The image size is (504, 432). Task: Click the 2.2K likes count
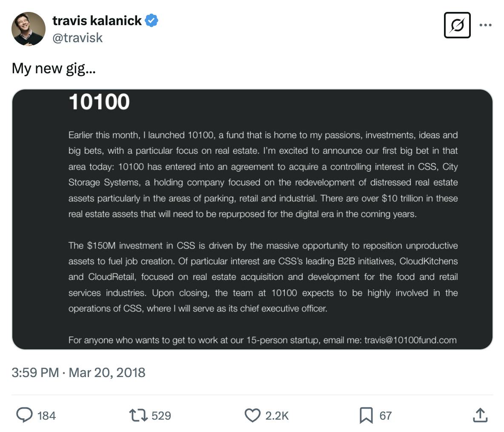pos(277,415)
